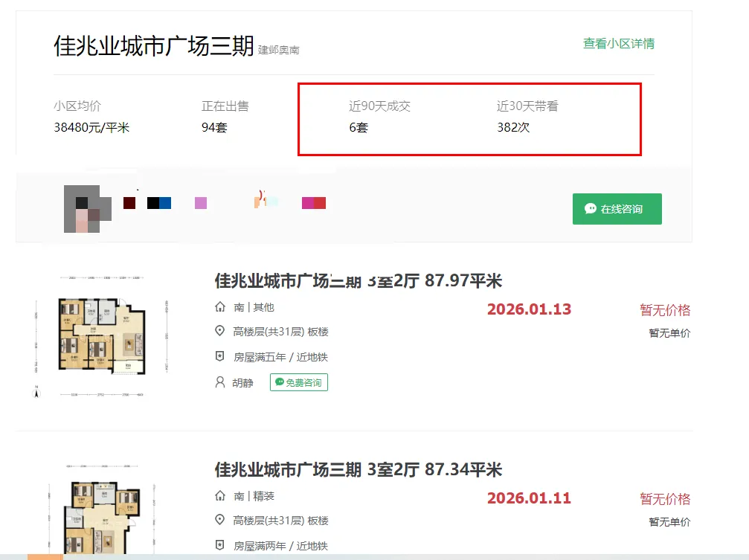Click 暂无单价 in the 87.34平米 listing

point(669,522)
